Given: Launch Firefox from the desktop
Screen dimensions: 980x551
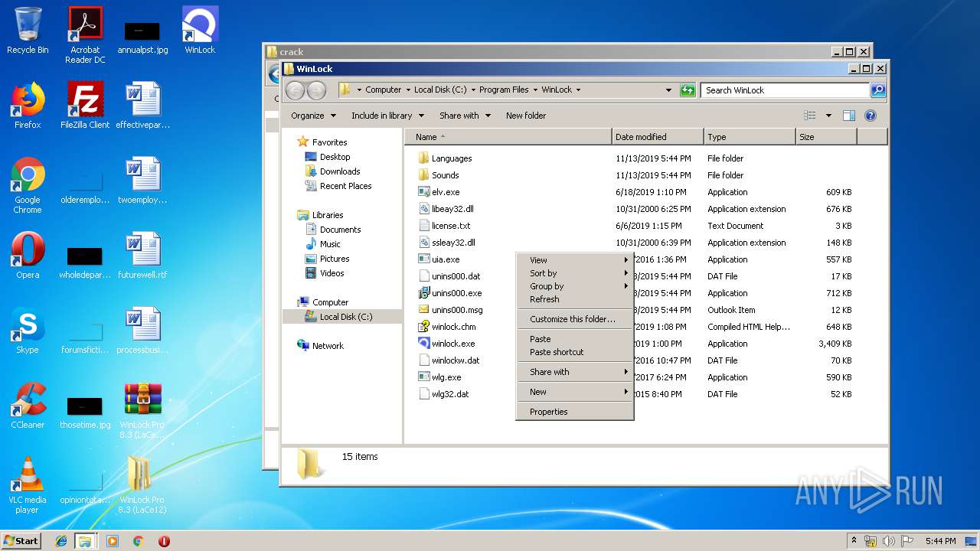Looking at the screenshot, I should (28, 106).
